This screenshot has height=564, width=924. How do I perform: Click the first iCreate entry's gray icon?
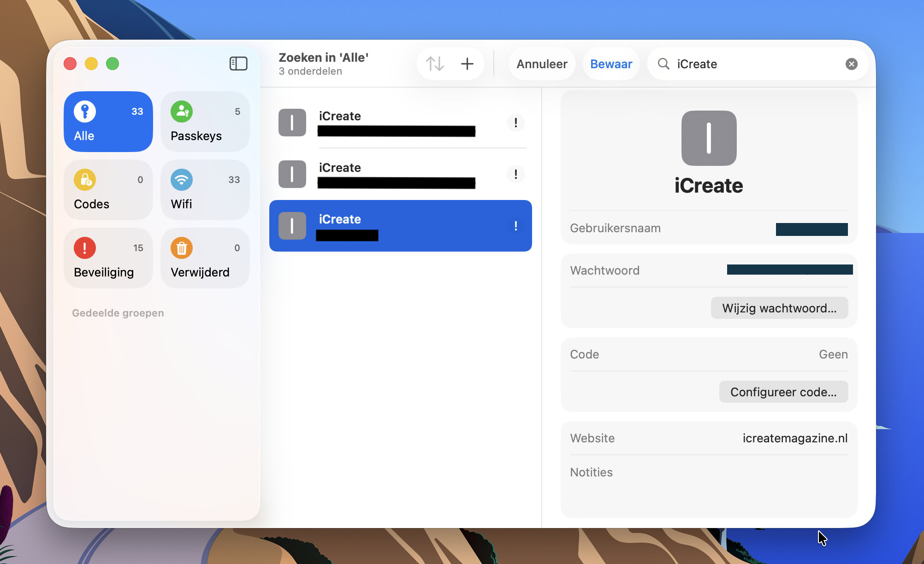[292, 123]
